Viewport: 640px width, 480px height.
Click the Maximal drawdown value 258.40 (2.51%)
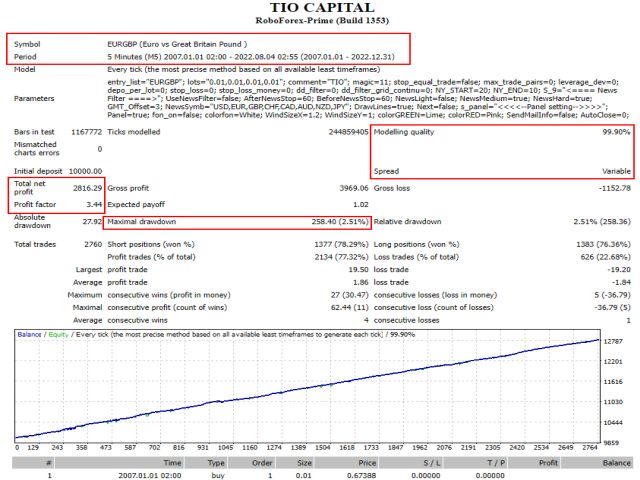click(340, 222)
